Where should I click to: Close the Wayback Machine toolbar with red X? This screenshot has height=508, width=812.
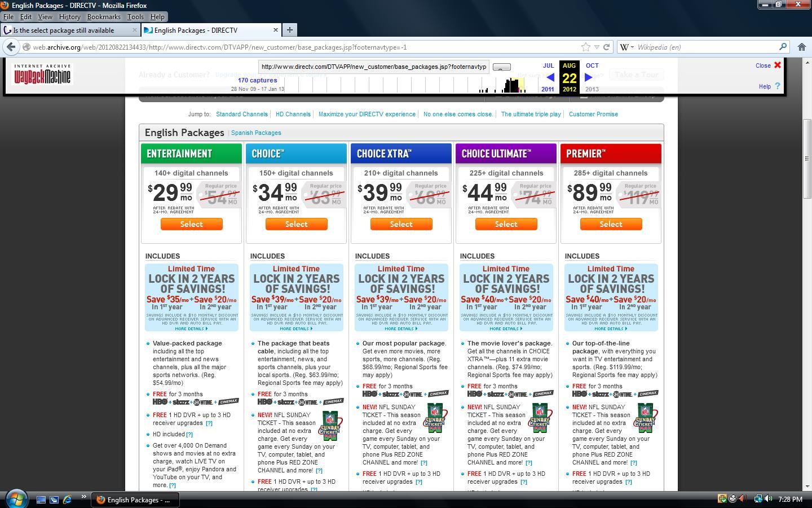pos(778,65)
